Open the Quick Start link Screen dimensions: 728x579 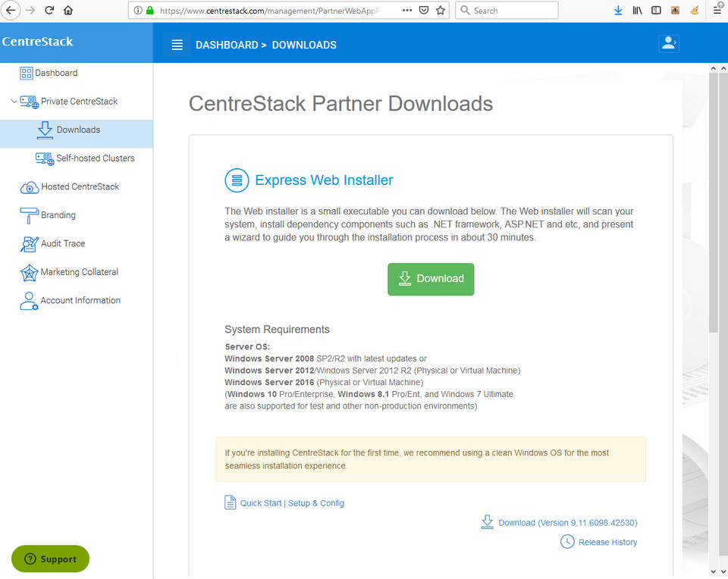click(x=262, y=502)
